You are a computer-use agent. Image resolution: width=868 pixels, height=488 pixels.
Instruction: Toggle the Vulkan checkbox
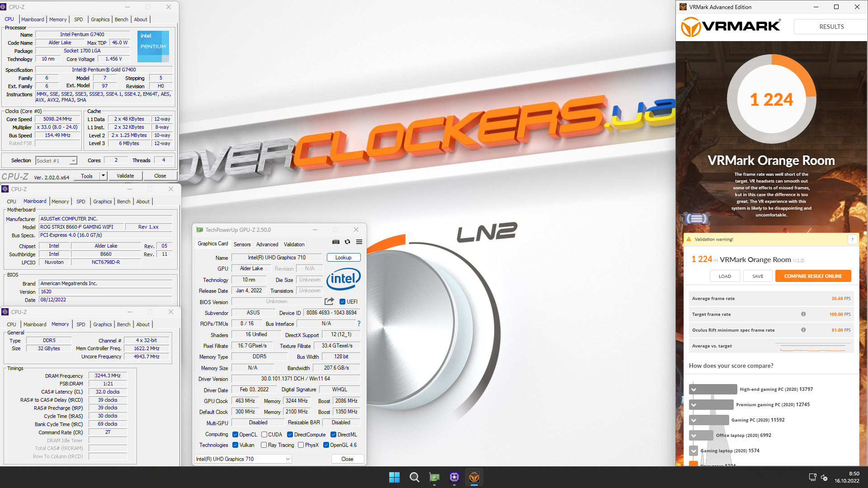pos(235,445)
